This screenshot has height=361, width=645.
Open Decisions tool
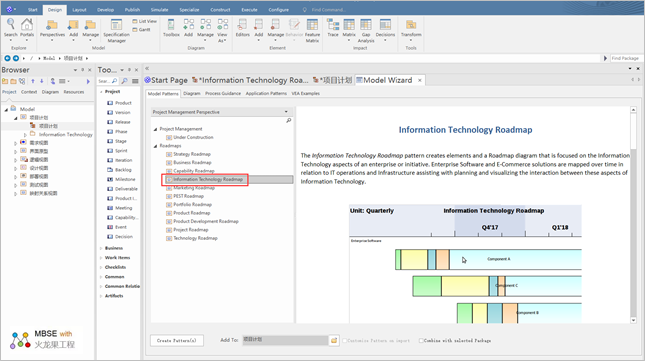(x=385, y=28)
